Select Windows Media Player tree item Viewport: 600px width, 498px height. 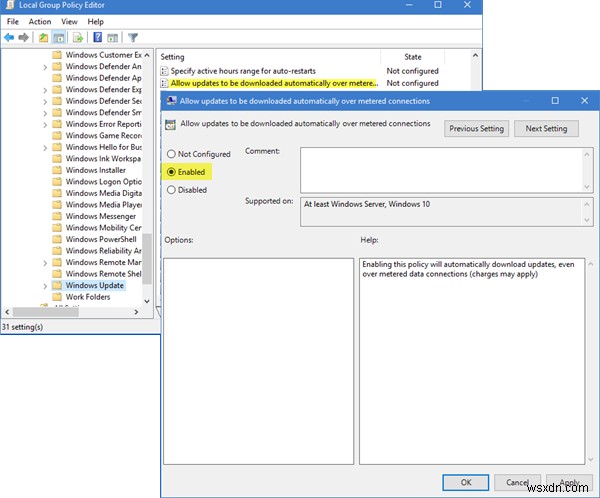pyautogui.click(x=103, y=205)
